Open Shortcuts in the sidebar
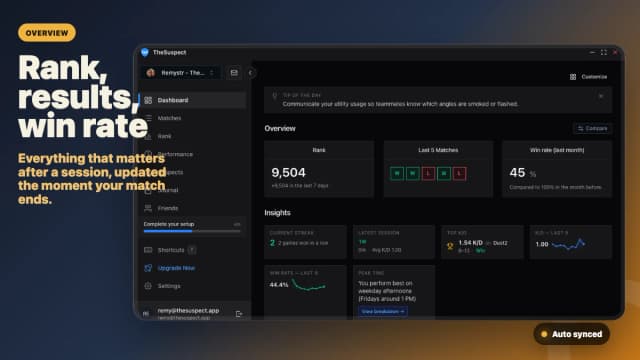This screenshot has width=640, height=360. [x=193, y=250]
